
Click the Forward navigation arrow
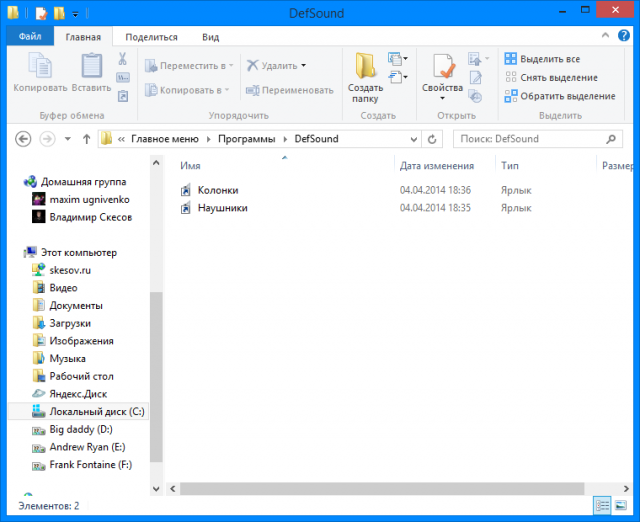pyautogui.click(x=47, y=139)
